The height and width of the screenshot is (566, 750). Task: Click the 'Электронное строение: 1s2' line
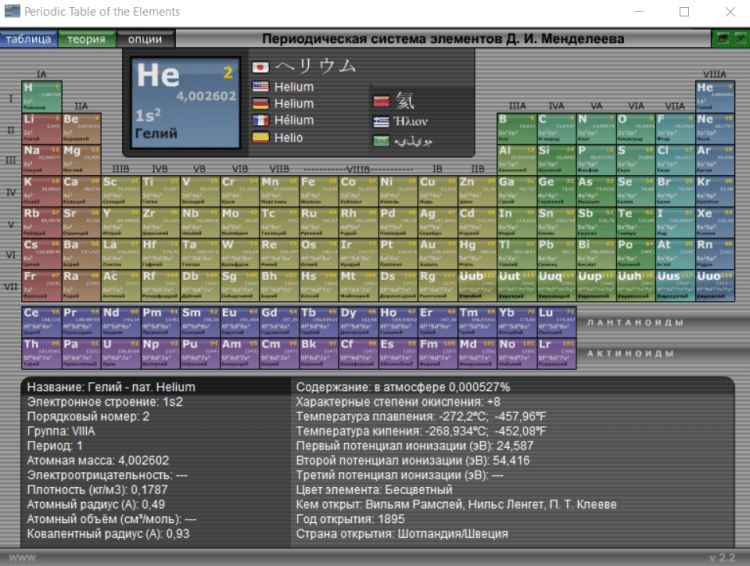105,402
